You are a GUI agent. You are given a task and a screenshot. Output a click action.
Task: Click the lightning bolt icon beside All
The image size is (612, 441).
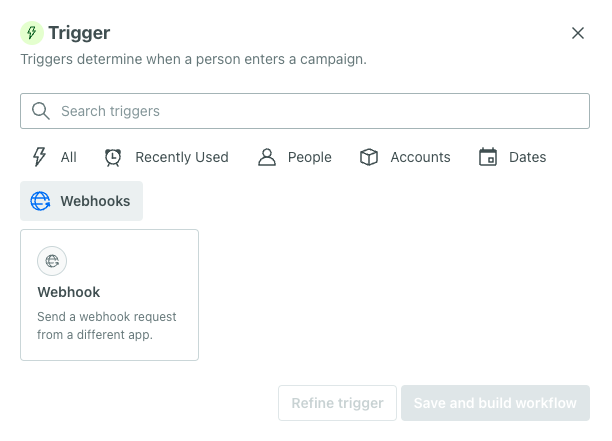click(40, 157)
